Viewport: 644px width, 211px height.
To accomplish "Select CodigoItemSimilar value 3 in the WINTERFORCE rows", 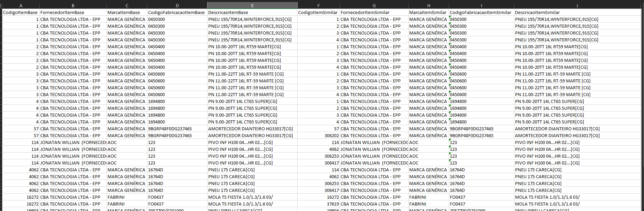I will point(318,33).
